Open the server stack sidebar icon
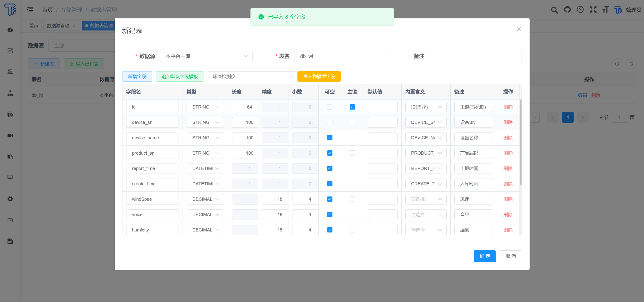The width and height of the screenshot is (644, 302). click(10, 51)
